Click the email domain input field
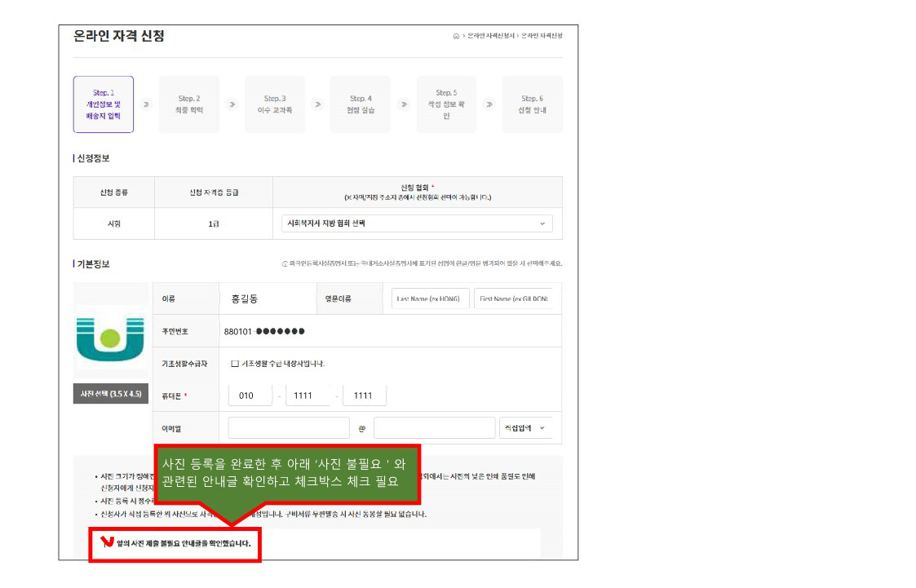The image size is (916, 588). click(434, 428)
